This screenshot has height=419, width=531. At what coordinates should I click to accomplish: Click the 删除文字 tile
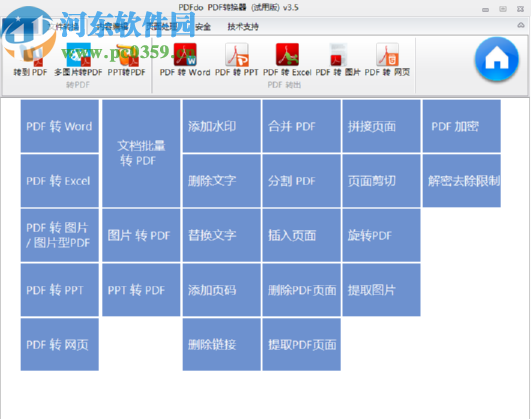(x=221, y=181)
